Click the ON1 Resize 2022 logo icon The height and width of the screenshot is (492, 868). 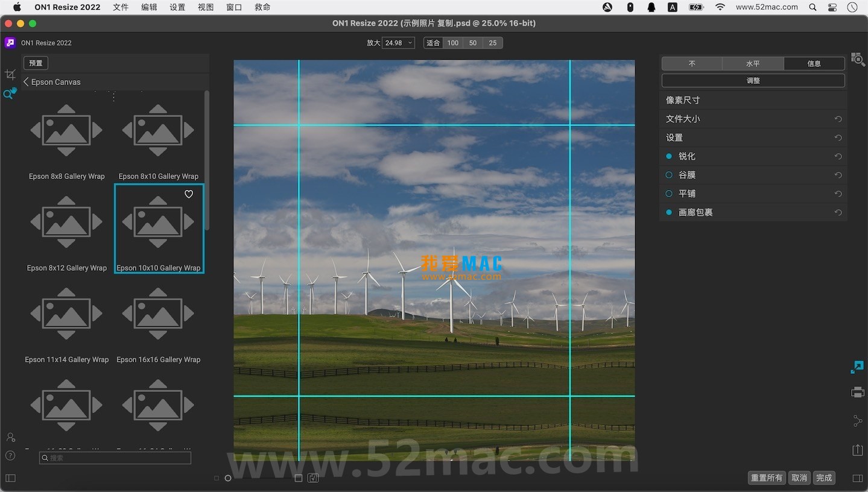tap(10, 43)
